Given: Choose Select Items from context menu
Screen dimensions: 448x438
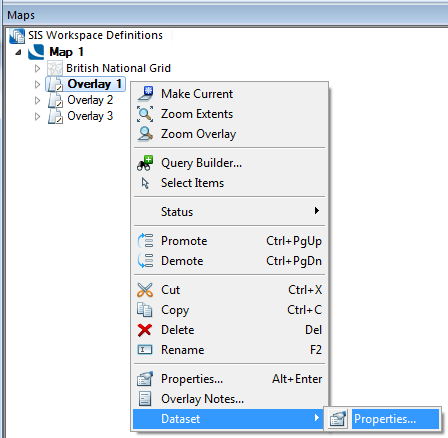Looking at the screenshot, I should pyautogui.click(x=229, y=183).
